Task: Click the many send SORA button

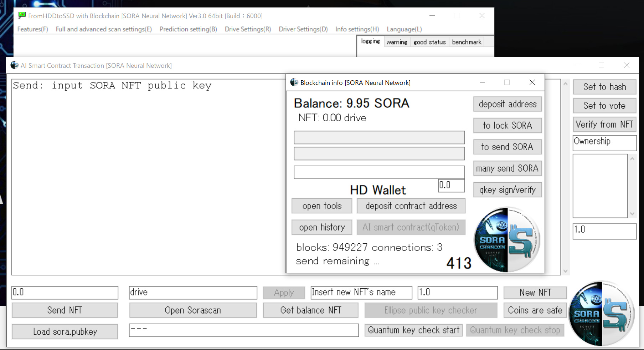Action: [508, 168]
